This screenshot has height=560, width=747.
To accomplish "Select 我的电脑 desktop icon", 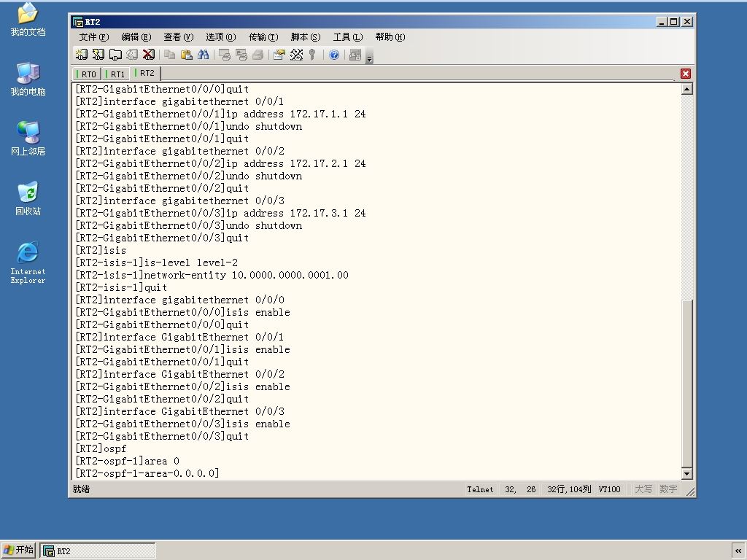I will pos(28,79).
